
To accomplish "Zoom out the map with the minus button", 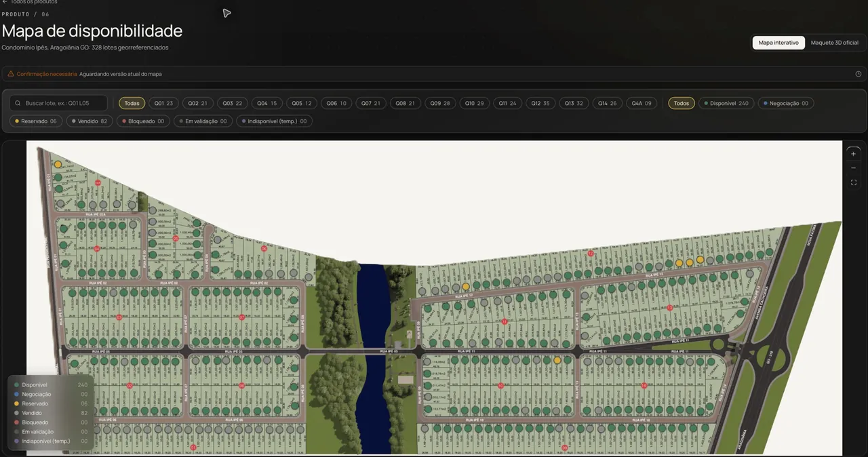I will 853,168.
